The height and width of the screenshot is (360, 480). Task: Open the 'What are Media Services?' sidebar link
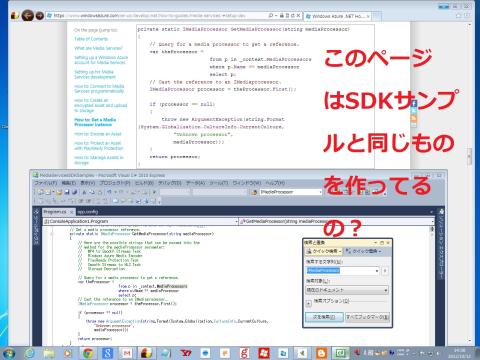98,48
